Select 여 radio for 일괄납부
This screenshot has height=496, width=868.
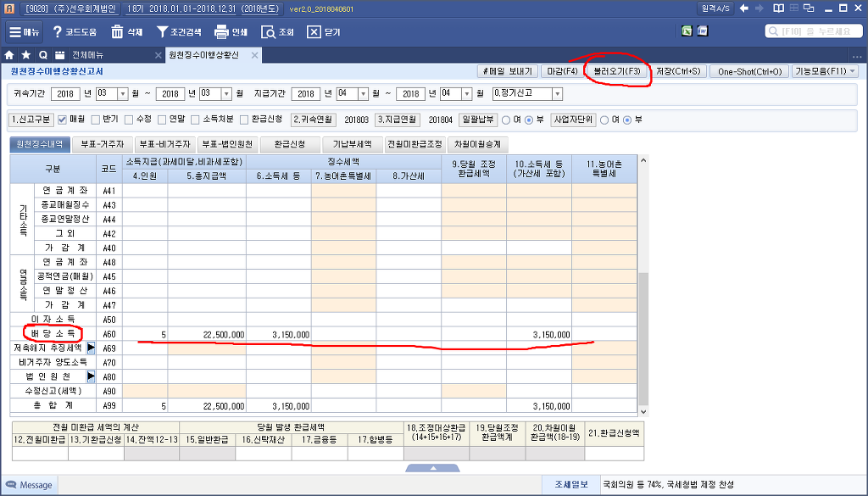tap(507, 120)
